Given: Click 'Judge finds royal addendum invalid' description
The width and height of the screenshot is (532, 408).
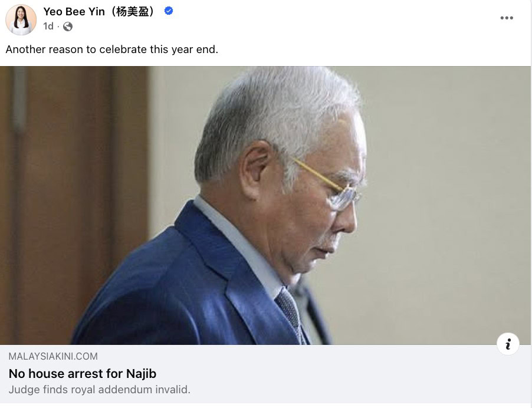Looking at the screenshot, I should [x=100, y=389].
